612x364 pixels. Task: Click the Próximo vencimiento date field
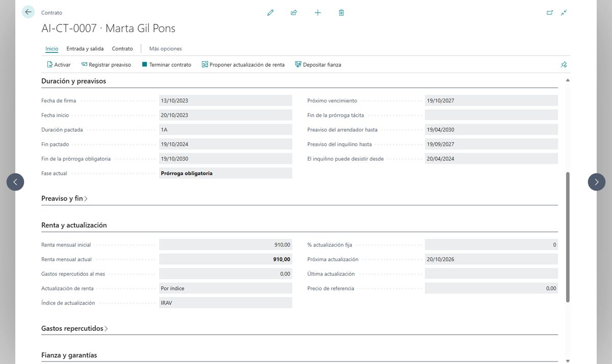491,101
